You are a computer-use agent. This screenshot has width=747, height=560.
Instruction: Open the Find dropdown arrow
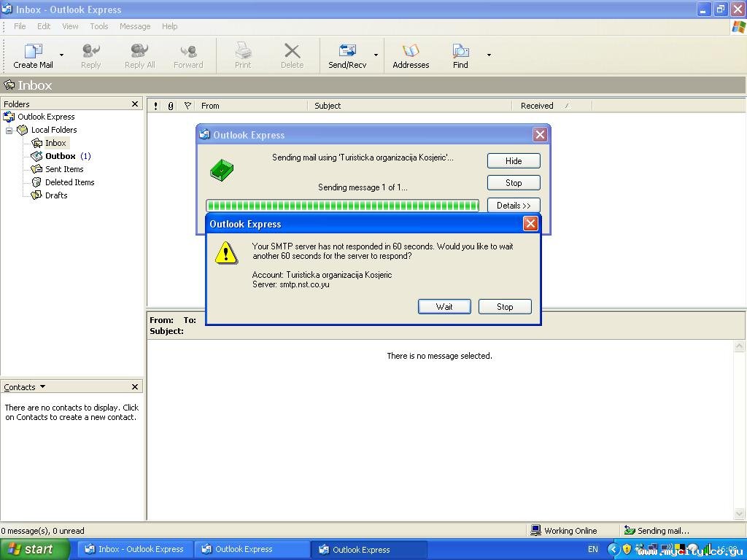click(489, 55)
